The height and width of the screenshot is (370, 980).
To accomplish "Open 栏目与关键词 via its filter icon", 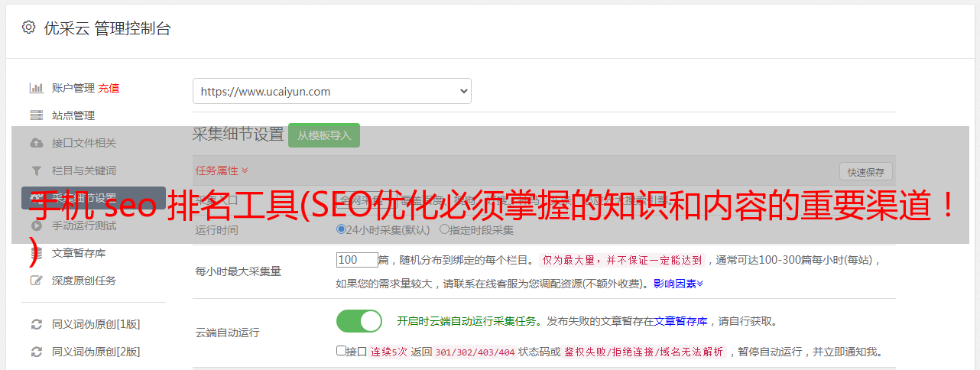I will click(36, 170).
